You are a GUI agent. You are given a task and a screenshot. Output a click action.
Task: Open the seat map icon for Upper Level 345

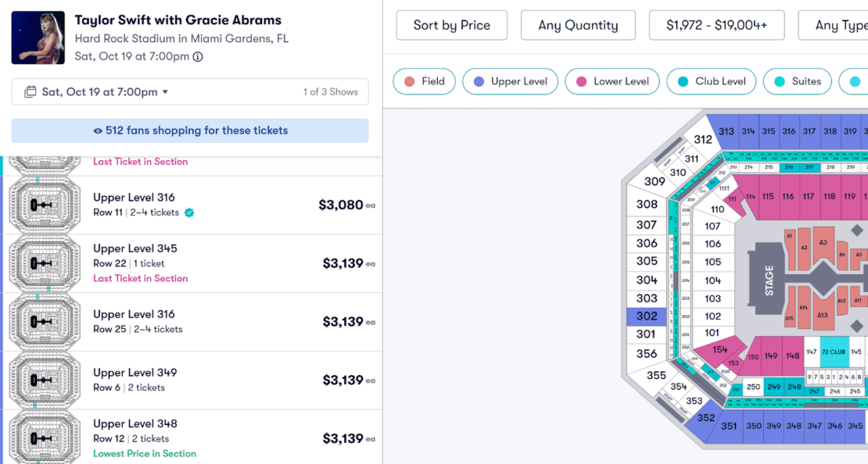(x=44, y=262)
